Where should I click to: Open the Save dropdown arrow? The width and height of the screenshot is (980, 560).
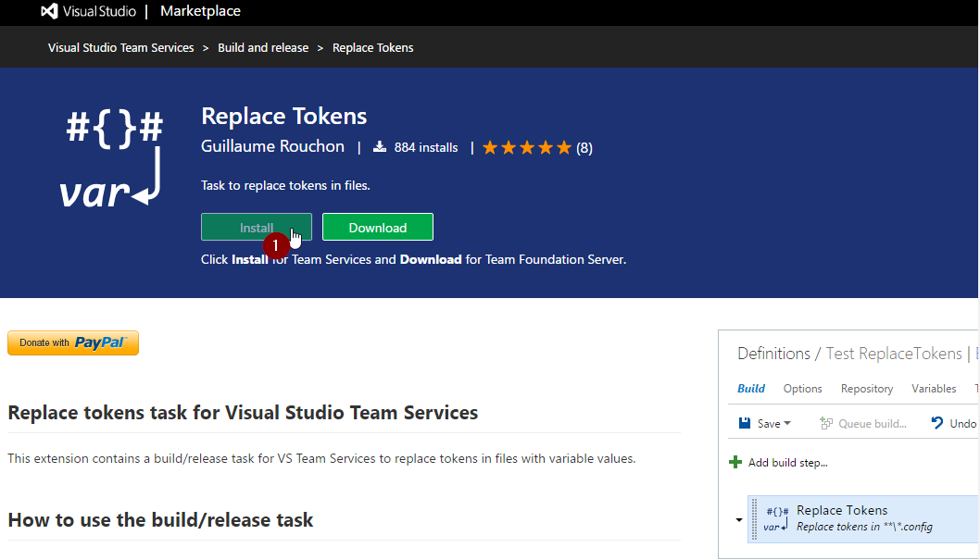click(x=787, y=423)
